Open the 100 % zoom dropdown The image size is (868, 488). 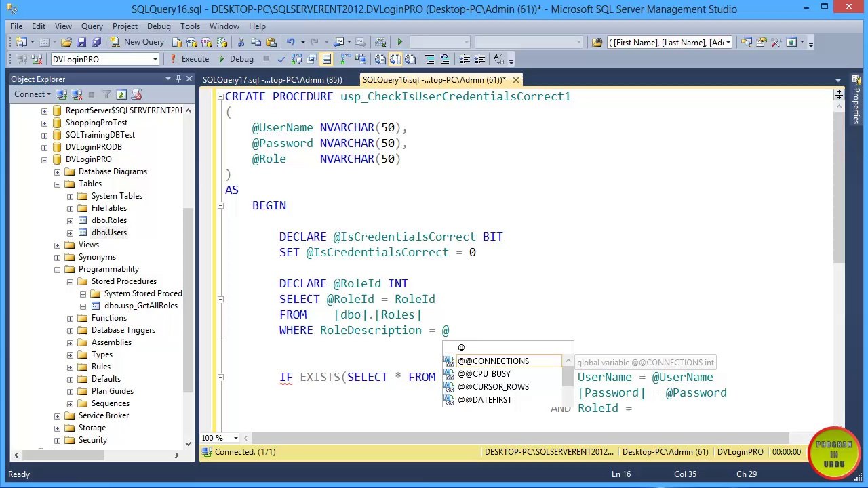tap(235, 438)
